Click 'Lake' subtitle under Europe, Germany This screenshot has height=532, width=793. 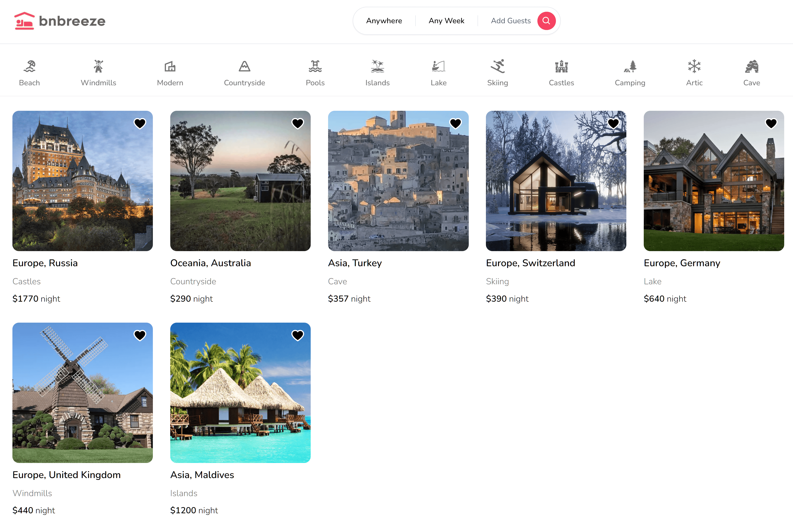tap(653, 281)
